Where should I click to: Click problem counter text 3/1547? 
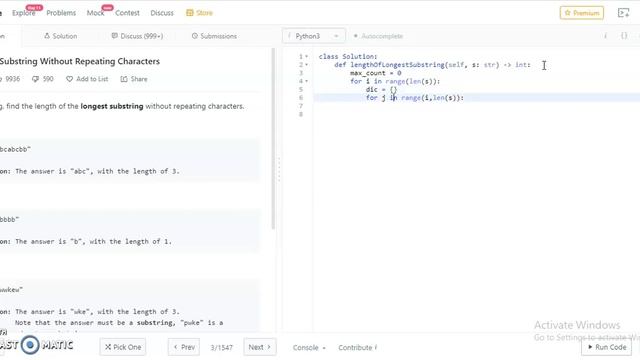221,347
